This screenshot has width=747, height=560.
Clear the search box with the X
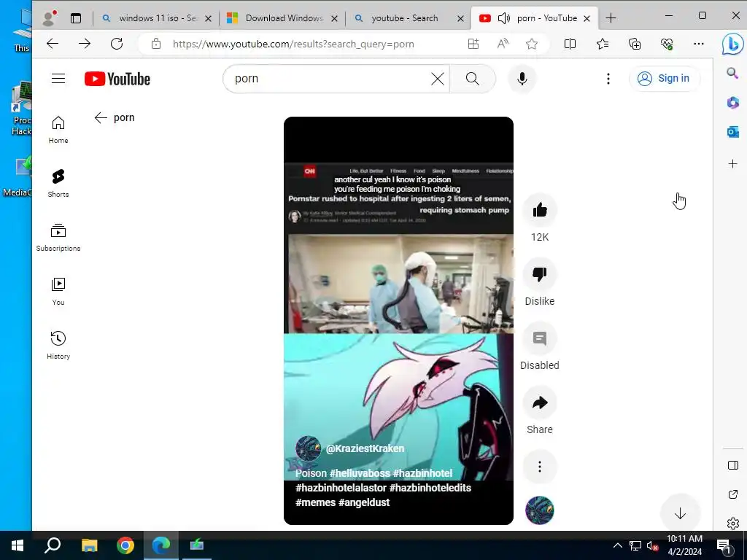438,79
